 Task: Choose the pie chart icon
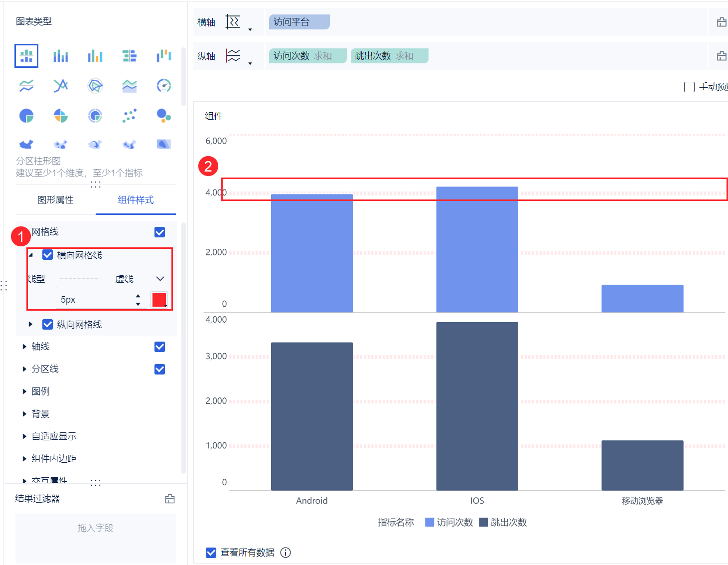pos(26,116)
